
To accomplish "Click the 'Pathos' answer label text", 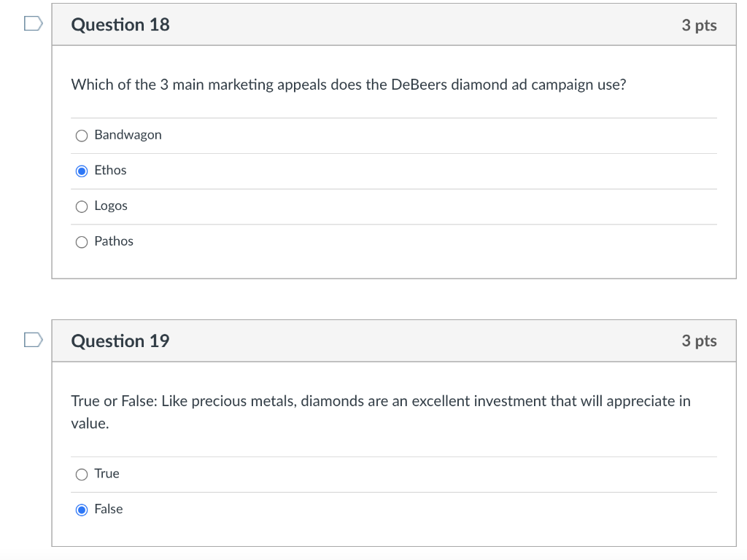I will [114, 241].
